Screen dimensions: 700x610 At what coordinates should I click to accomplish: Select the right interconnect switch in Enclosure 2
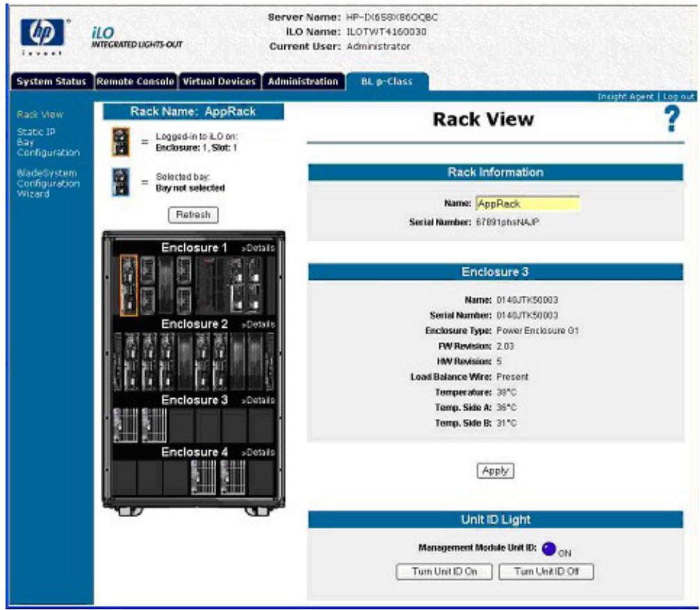coord(270,362)
